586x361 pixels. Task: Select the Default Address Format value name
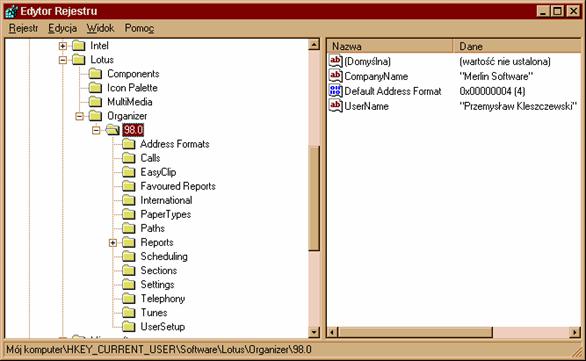tap(393, 91)
